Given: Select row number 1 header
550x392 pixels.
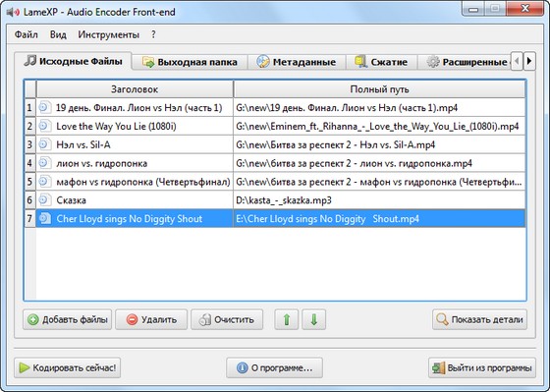Looking at the screenshot, I should (x=29, y=107).
